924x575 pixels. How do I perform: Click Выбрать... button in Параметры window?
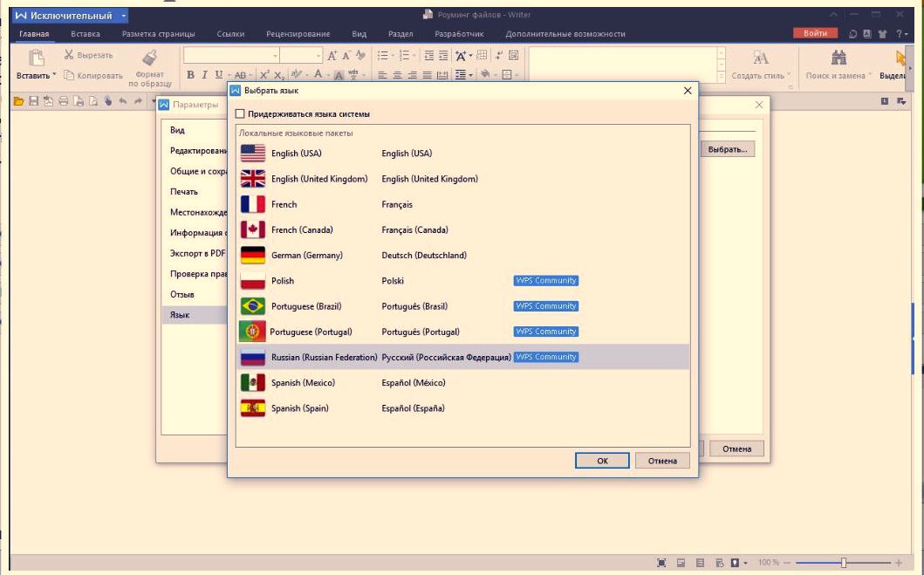[x=727, y=150]
